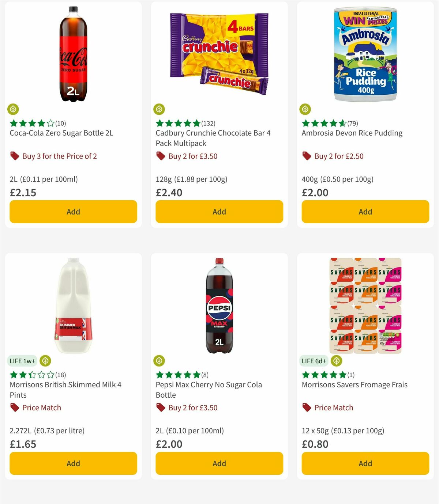Viewport: 439px width, 504px height.
Task: Open the Pepsi Max Cherry product page
Action: [209, 390]
